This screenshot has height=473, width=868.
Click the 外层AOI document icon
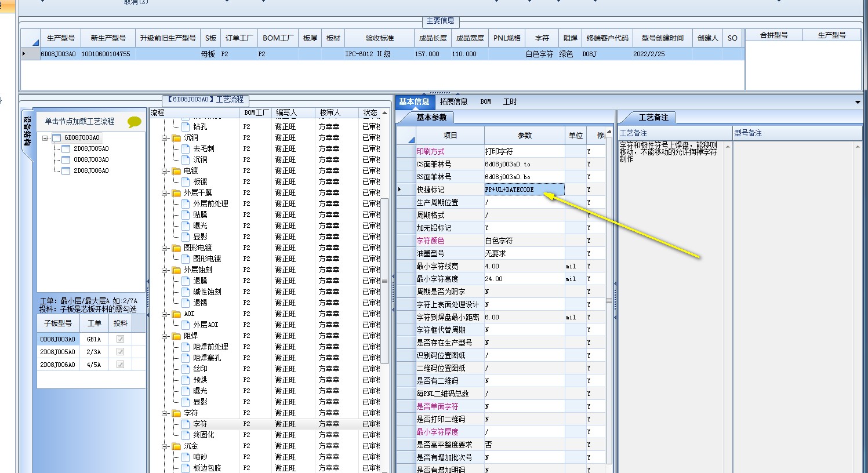pos(186,325)
